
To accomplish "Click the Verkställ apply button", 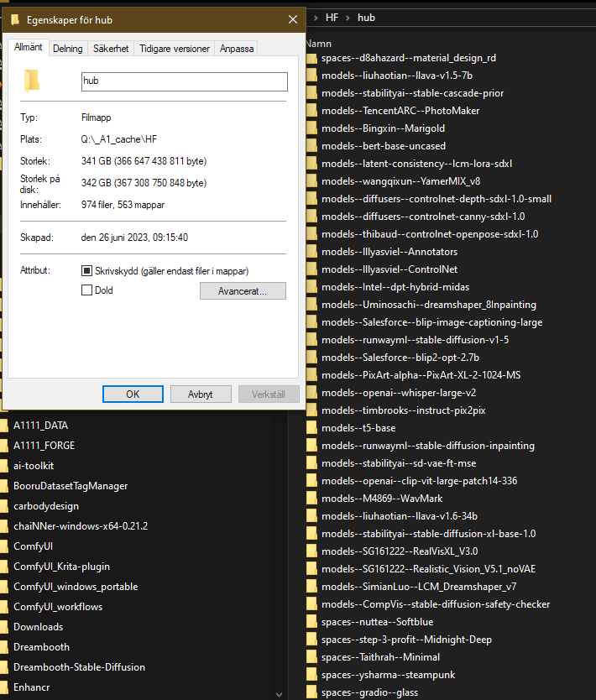I will (269, 394).
